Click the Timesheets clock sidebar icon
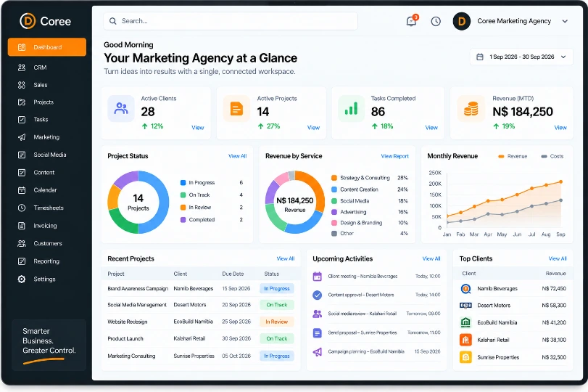 22,208
